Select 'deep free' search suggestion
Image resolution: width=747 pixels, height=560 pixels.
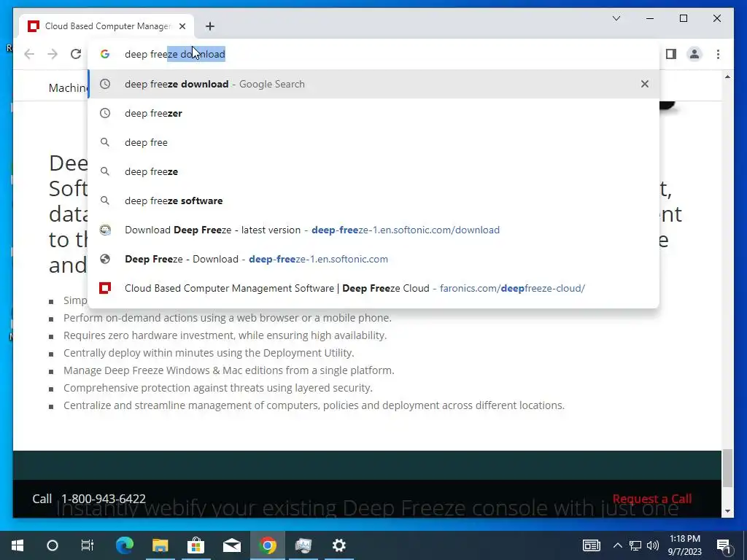point(374,142)
